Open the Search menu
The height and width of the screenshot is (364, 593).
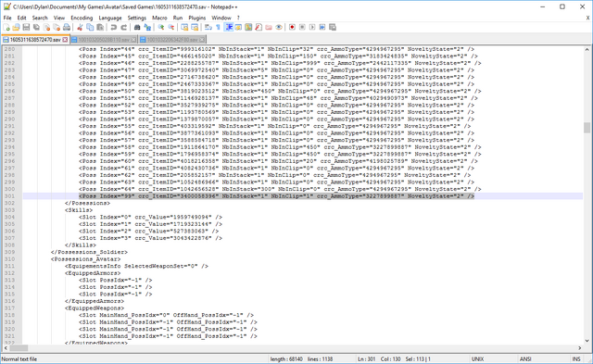pos(40,18)
